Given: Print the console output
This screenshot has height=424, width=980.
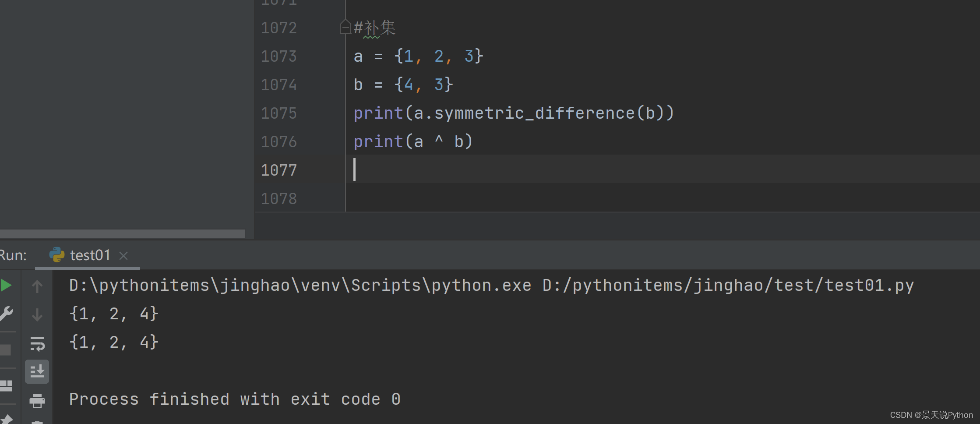Looking at the screenshot, I should 37,400.
